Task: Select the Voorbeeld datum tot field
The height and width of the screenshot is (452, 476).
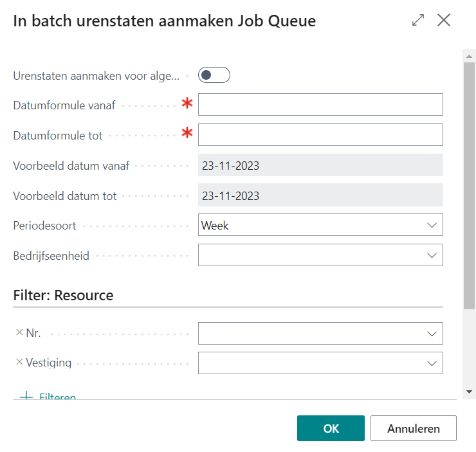Action: pyautogui.click(x=320, y=195)
